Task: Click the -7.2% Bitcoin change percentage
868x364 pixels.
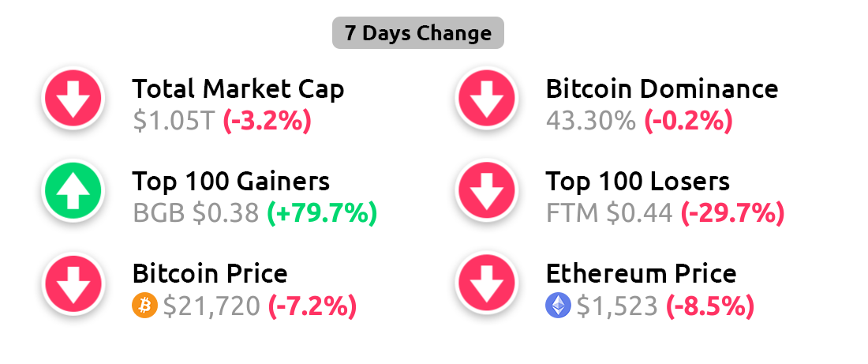Action: pyautogui.click(x=312, y=306)
